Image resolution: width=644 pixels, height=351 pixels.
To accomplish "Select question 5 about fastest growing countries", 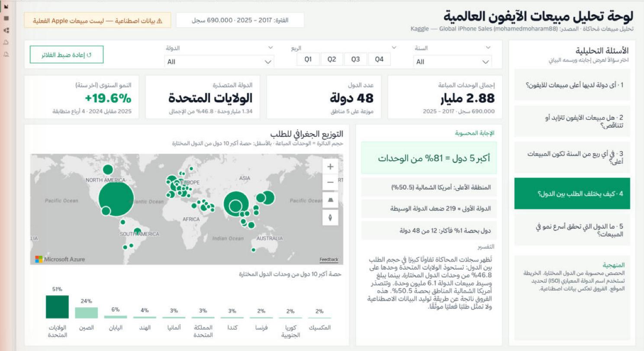I will (x=572, y=230).
